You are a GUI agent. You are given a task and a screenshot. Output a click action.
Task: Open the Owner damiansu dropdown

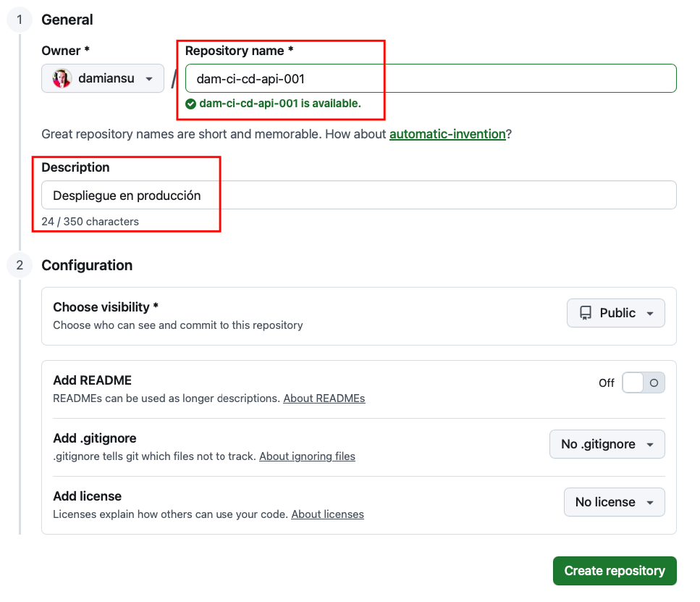103,78
